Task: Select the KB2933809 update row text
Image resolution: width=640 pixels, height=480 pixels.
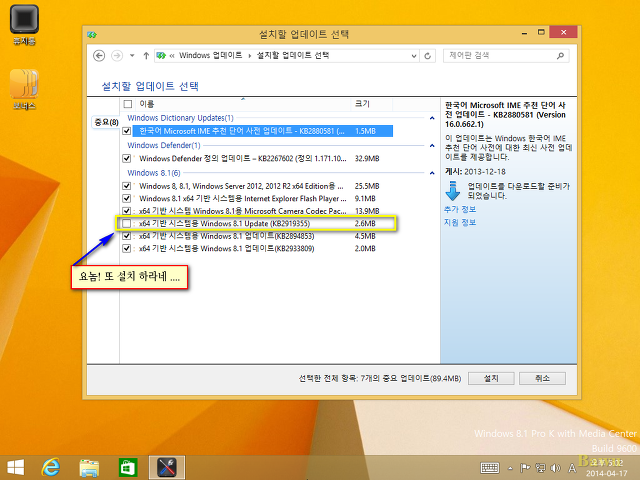Action: (x=227, y=249)
